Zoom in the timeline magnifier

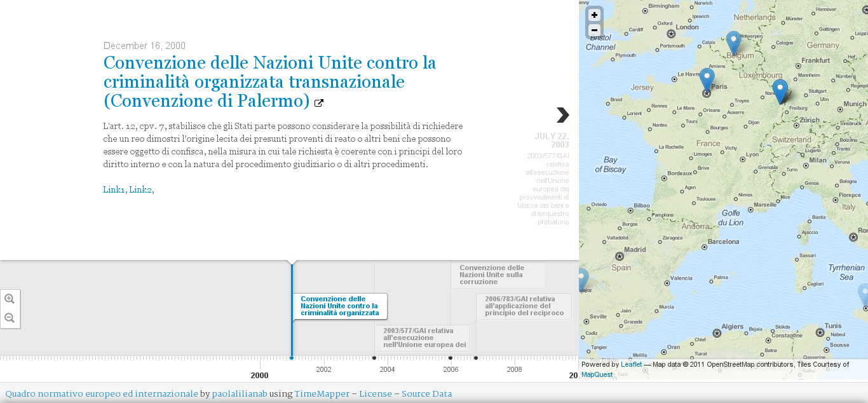coord(10,299)
